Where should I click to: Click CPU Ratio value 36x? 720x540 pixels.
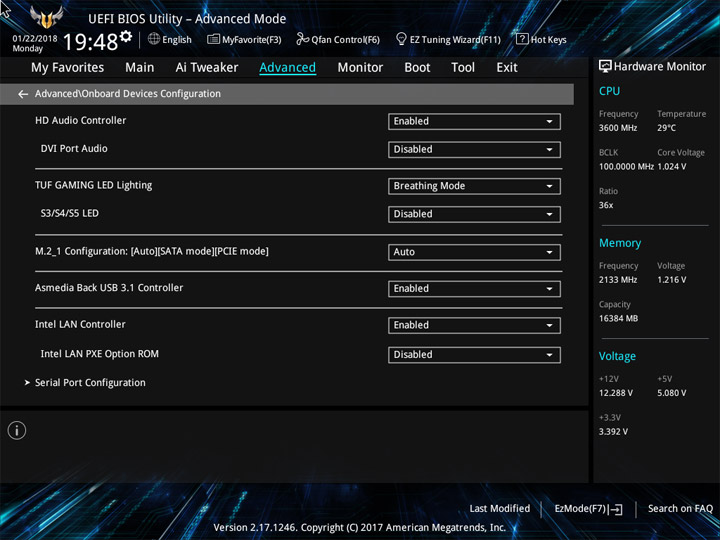coord(606,205)
